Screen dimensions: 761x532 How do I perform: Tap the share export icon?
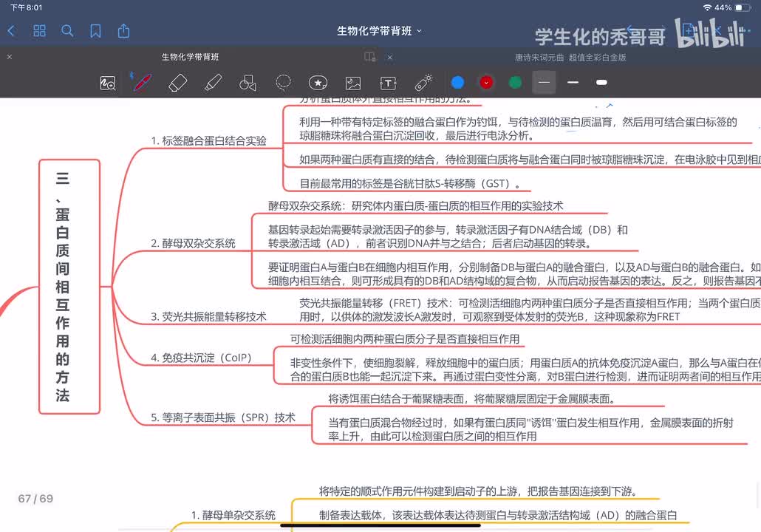[x=124, y=30]
